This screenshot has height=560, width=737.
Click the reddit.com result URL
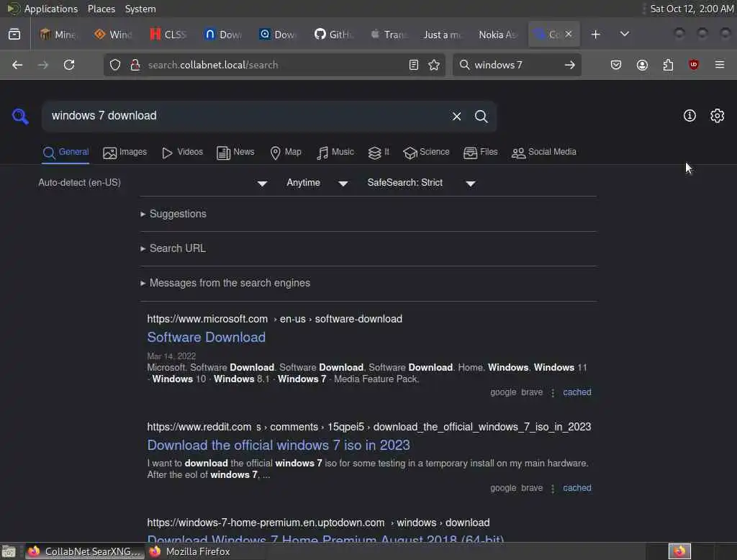pyautogui.click(x=369, y=427)
